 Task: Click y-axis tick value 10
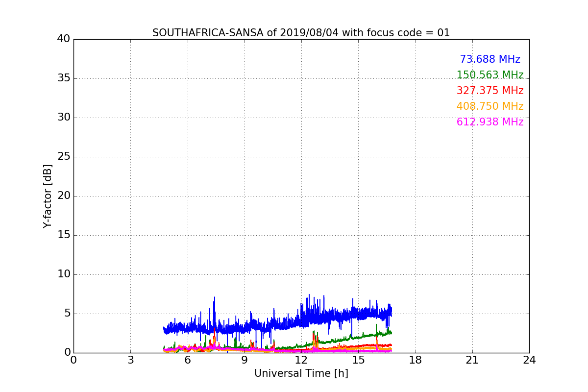(64, 274)
